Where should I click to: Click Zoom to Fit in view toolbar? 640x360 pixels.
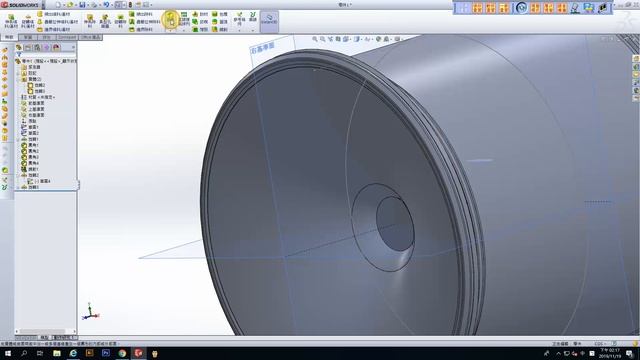315,39
